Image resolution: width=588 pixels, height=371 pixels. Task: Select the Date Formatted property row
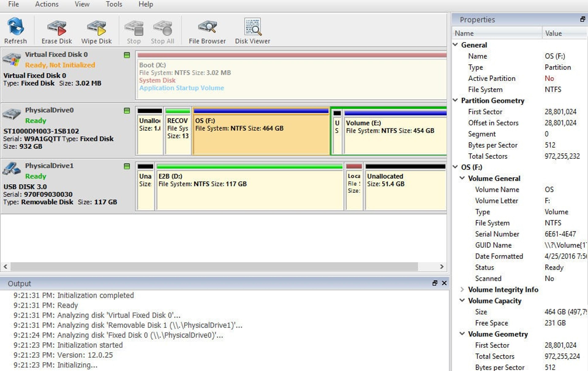coord(520,256)
